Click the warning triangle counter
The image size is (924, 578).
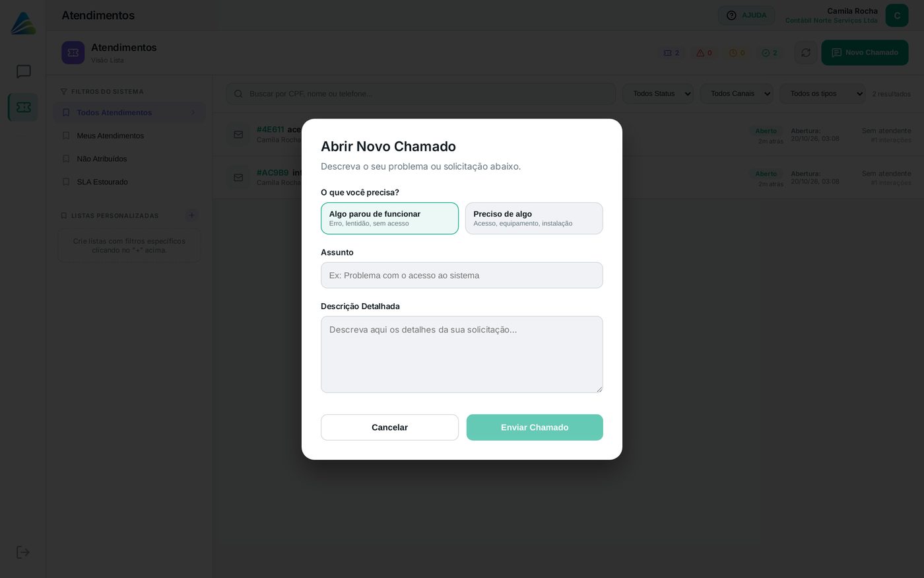704,53
